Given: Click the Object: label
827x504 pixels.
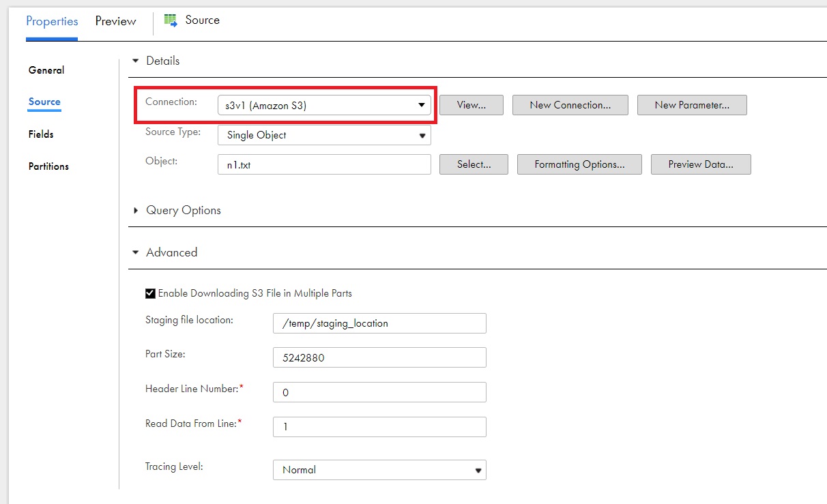Looking at the screenshot, I should pos(162,162).
